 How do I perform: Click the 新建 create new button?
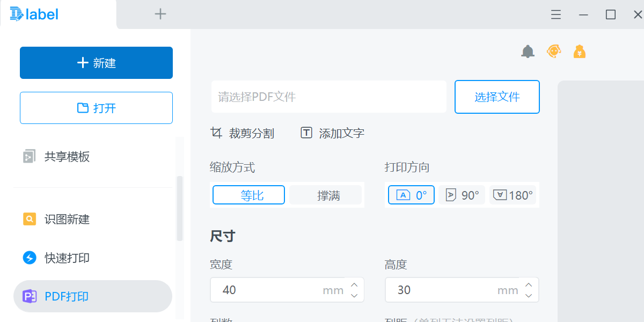[x=96, y=62]
